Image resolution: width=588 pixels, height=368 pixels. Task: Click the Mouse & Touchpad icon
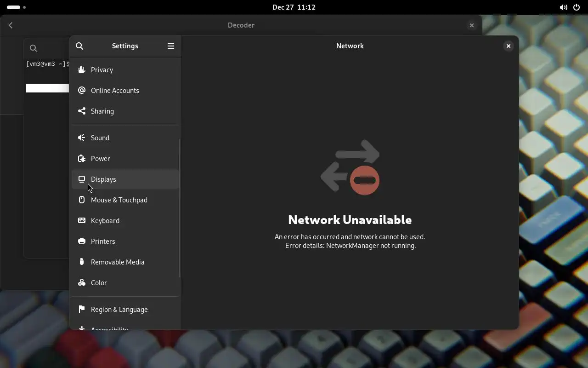(82, 200)
